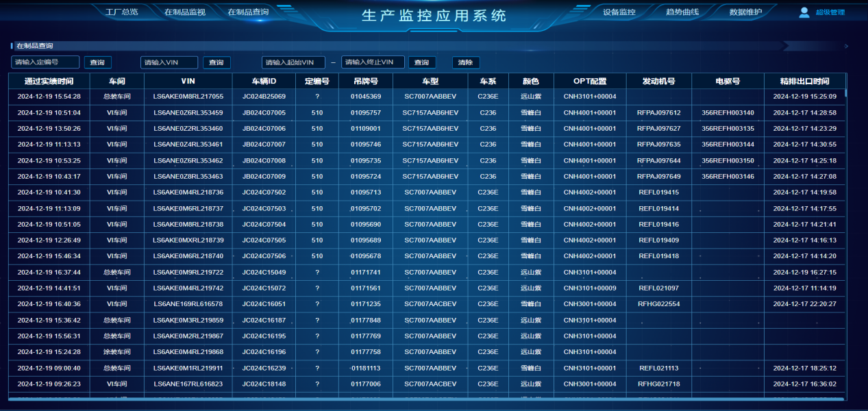Click the 超级管理 user link
The height and width of the screenshot is (411, 868).
point(830,12)
